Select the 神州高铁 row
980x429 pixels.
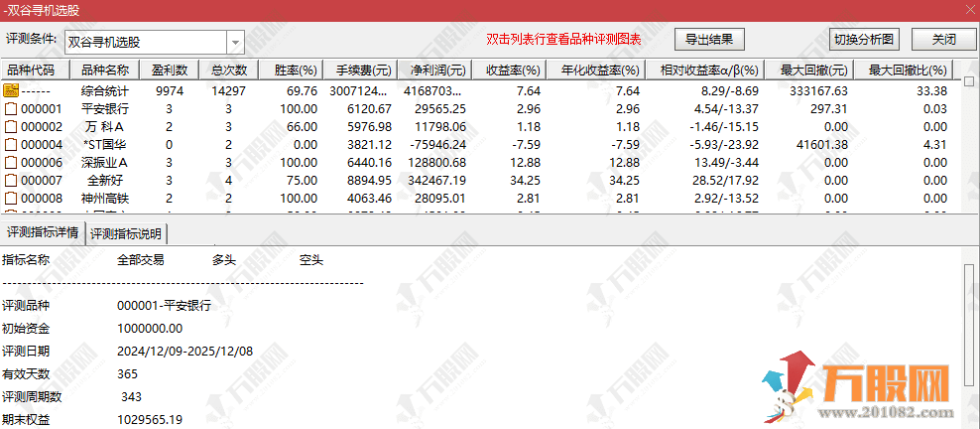(478, 200)
